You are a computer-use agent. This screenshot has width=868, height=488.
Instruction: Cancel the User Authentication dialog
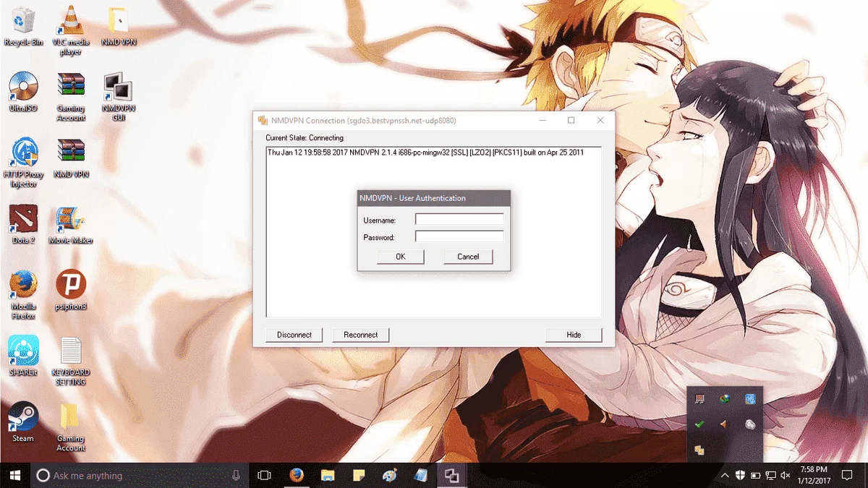[468, 257]
